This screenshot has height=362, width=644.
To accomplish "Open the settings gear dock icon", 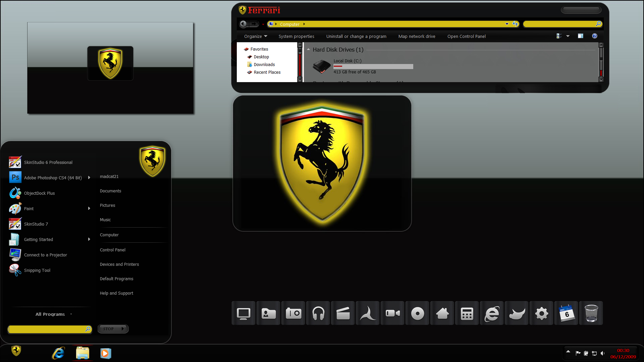I will (541, 313).
